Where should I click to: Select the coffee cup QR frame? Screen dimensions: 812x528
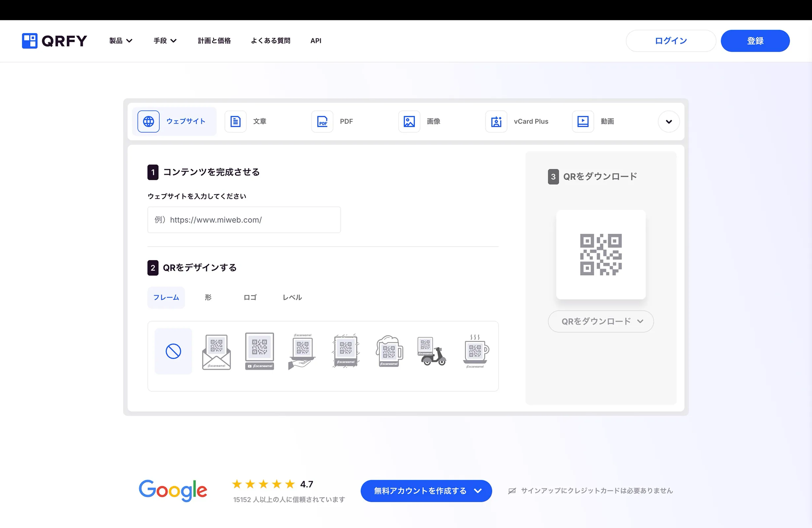[x=475, y=351]
